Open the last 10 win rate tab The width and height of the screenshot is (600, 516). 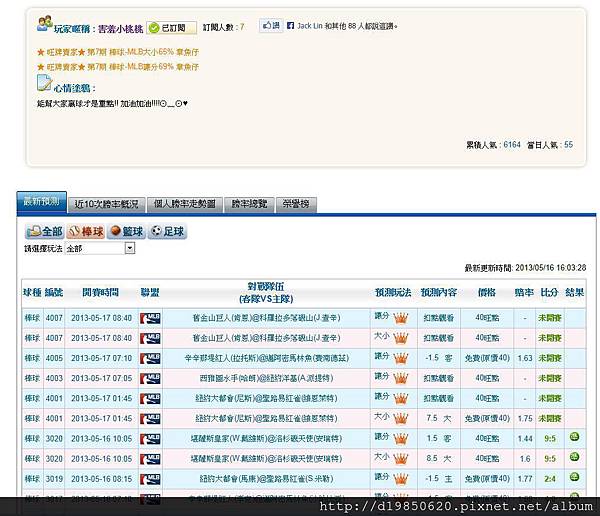coord(107,204)
